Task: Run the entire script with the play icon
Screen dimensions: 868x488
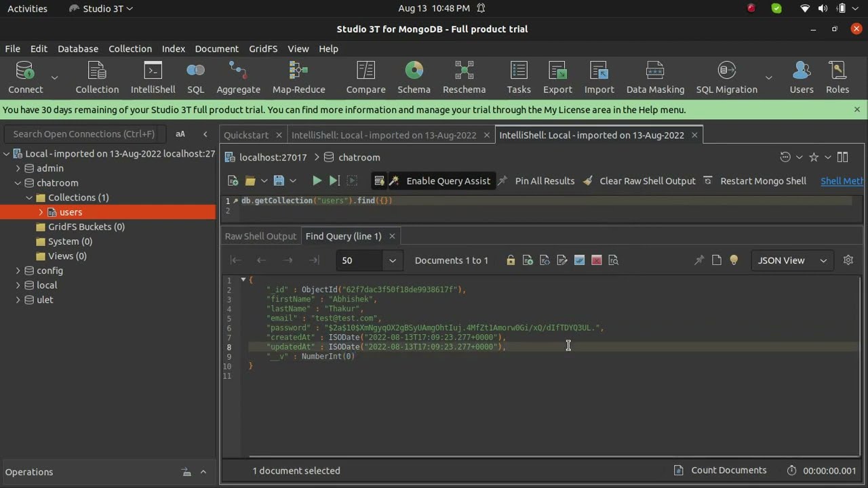Action: point(317,181)
